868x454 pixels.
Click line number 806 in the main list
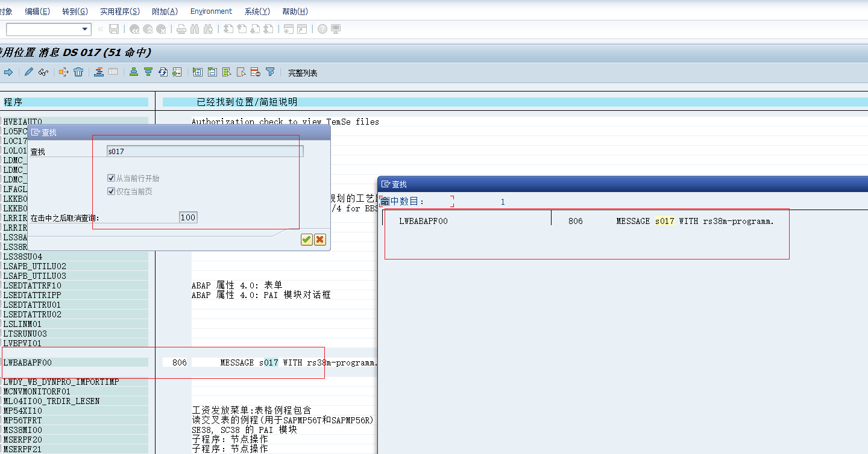[179, 362]
